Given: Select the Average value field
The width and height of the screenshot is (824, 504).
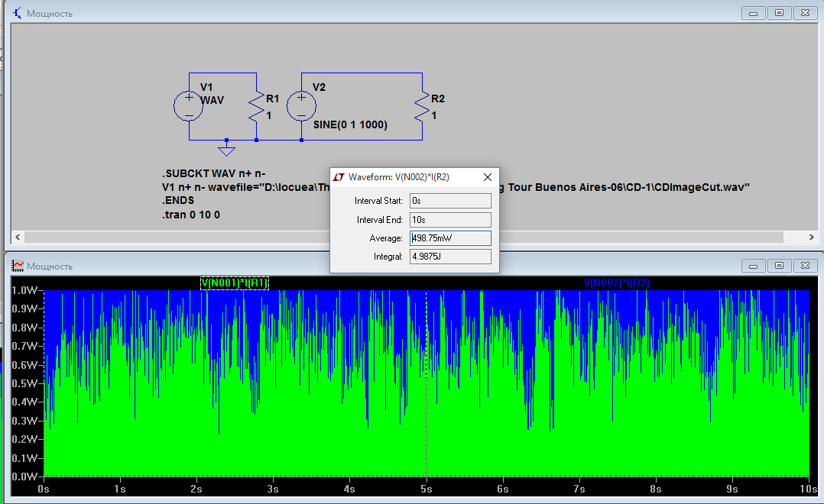Looking at the screenshot, I should (x=449, y=238).
